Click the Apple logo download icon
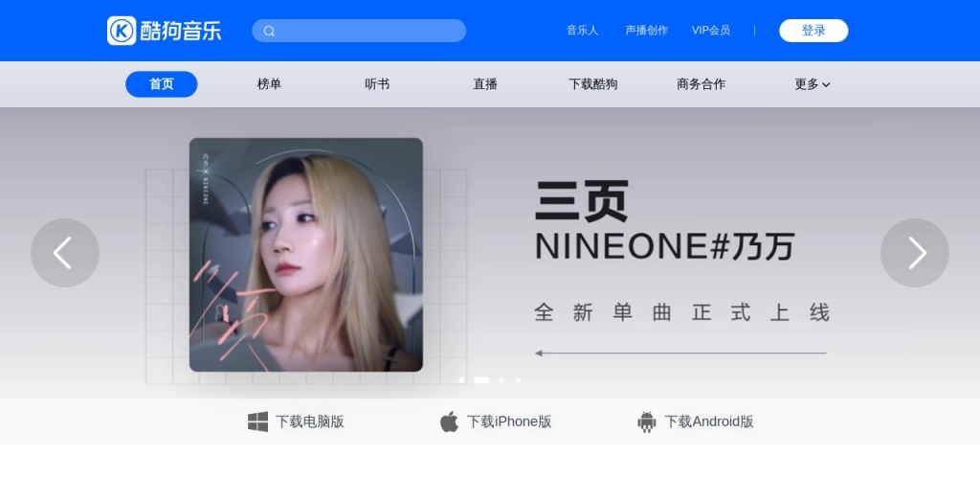Viewport: 980px width, 479px height. point(449,422)
